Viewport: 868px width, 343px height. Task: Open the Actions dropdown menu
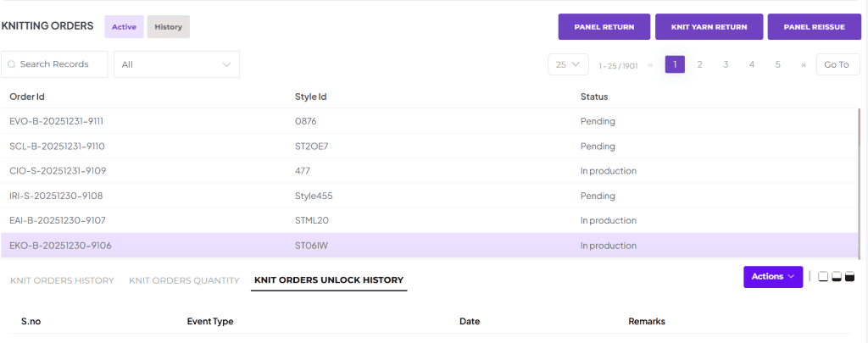tap(772, 276)
